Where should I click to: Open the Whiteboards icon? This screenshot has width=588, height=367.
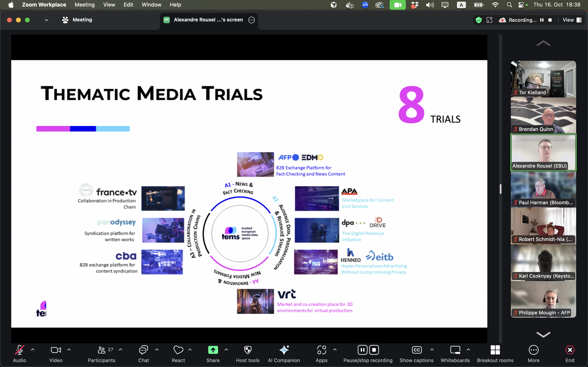coord(455,350)
